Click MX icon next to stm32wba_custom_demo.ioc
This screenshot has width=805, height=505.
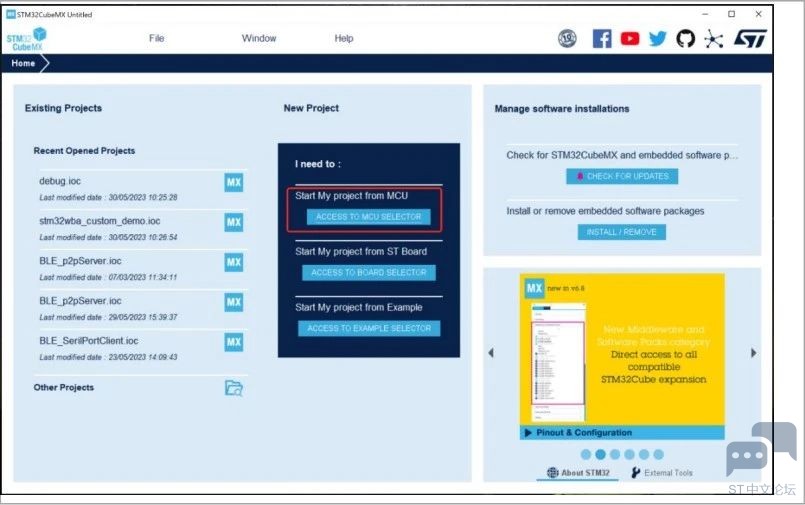point(234,222)
